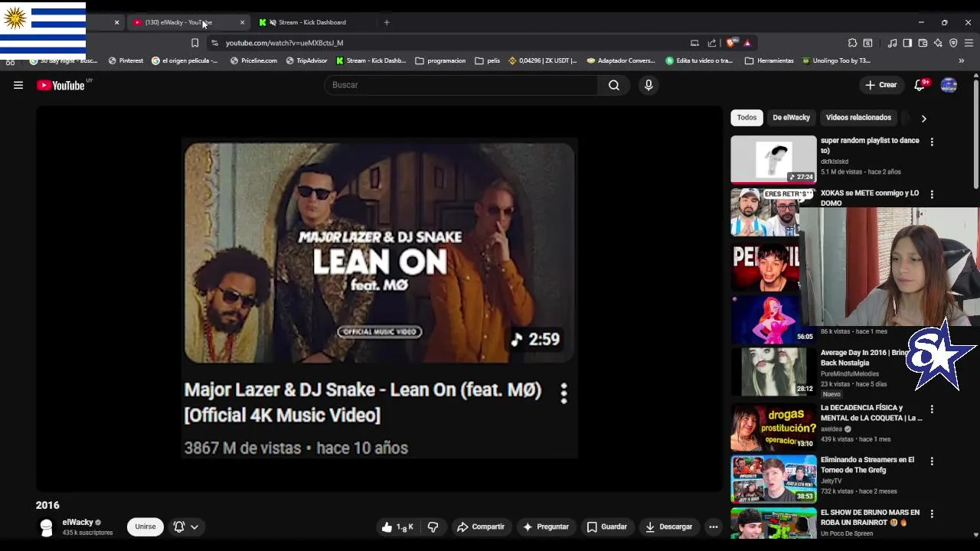Open Brave Wallet icon
Screen dimensions: 980x551
(x=923, y=43)
